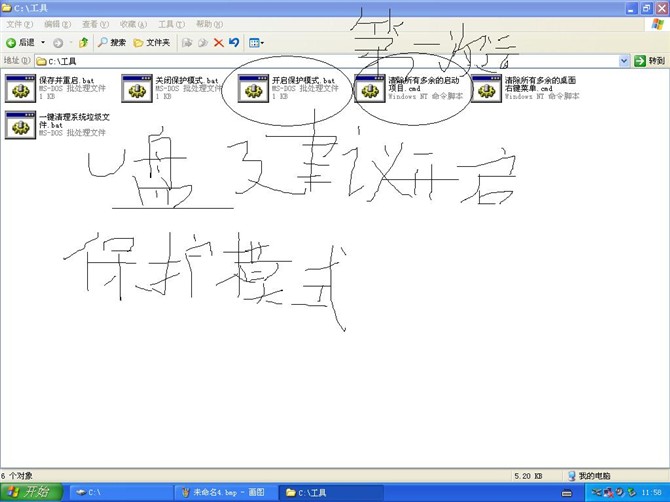Click the red Delete X toolbar icon

point(218,43)
